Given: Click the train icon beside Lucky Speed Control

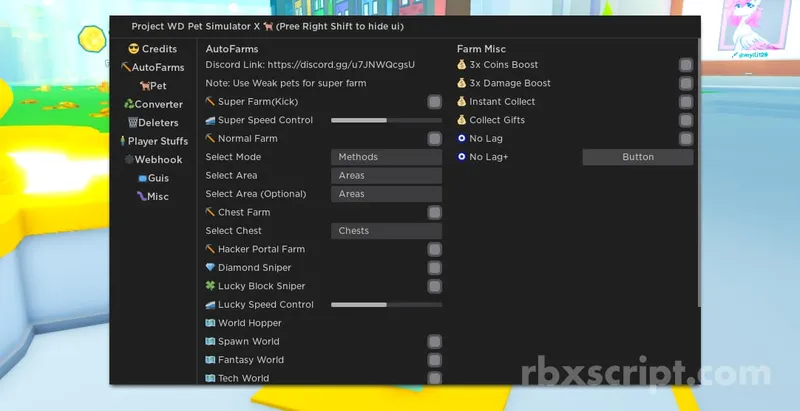Looking at the screenshot, I should [x=210, y=304].
